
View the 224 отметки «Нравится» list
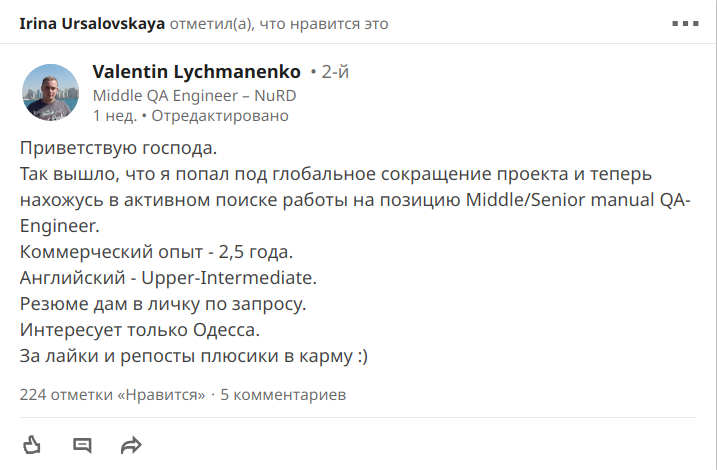112,394
